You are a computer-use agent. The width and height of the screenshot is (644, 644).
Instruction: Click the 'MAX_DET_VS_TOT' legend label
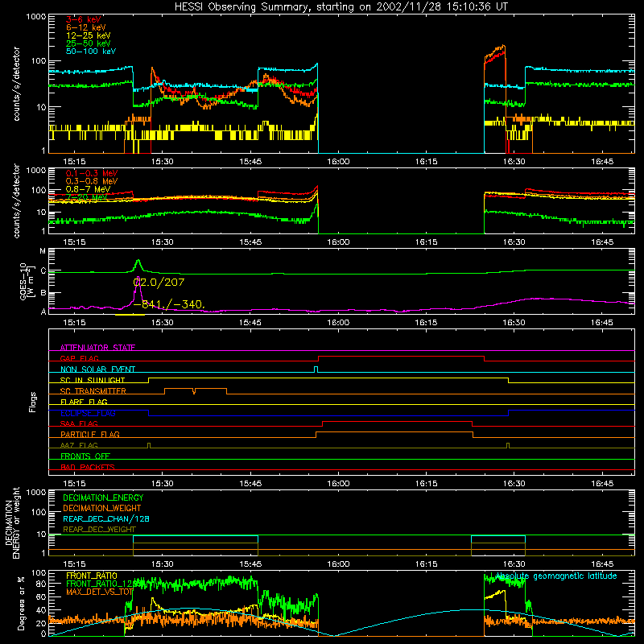tap(100, 592)
